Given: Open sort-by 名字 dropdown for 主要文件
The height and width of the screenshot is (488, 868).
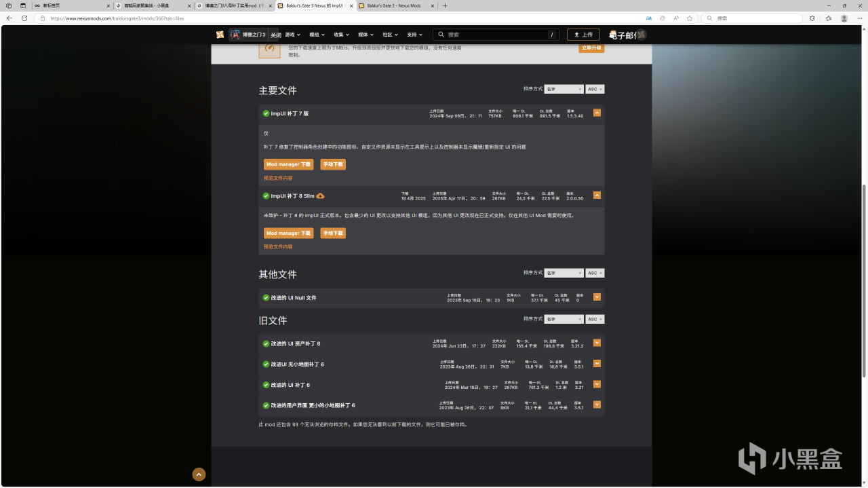Looking at the screenshot, I should 564,89.
